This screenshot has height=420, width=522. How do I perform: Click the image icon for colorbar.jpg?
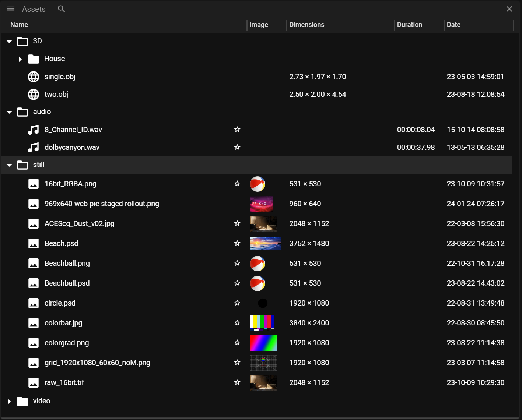(x=34, y=323)
